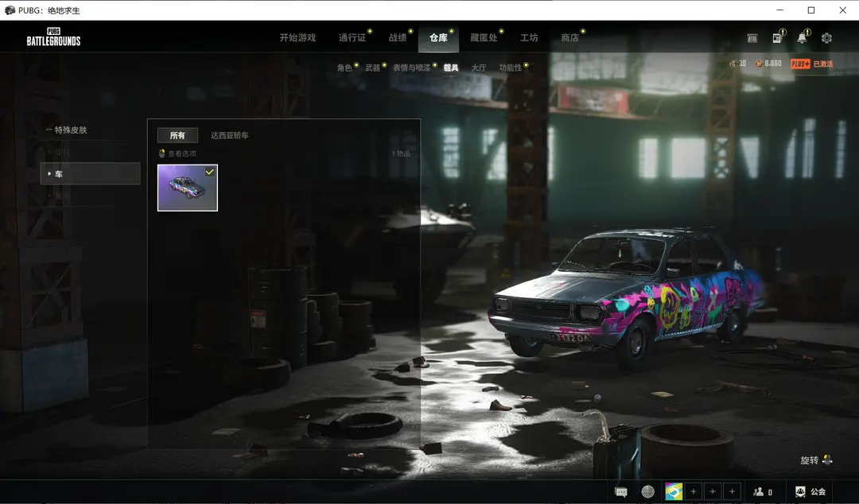Expand the 车 category in sidebar
The width and height of the screenshot is (859, 504).
[x=90, y=173]
